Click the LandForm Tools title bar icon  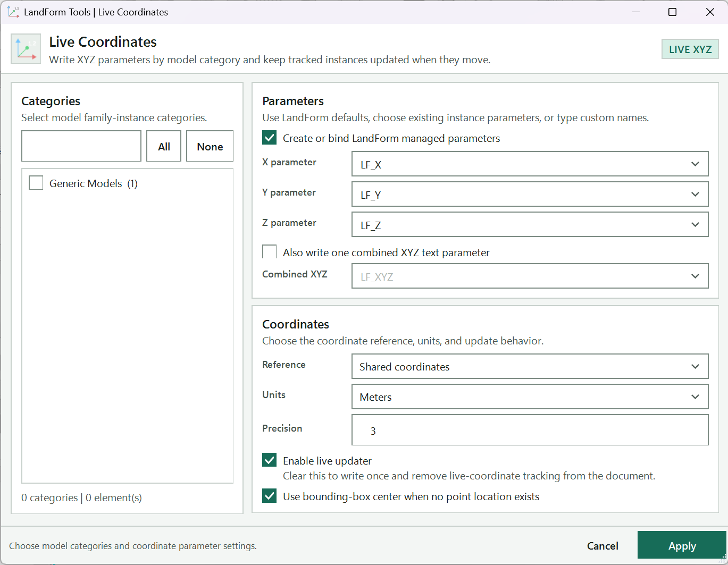pos(13,12)
